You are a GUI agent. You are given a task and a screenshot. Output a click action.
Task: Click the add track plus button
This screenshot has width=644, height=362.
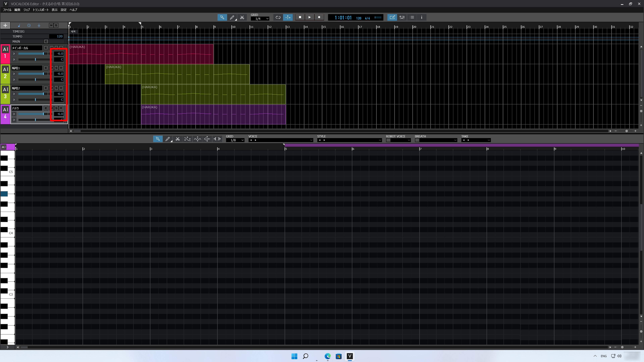click(5, 25)
